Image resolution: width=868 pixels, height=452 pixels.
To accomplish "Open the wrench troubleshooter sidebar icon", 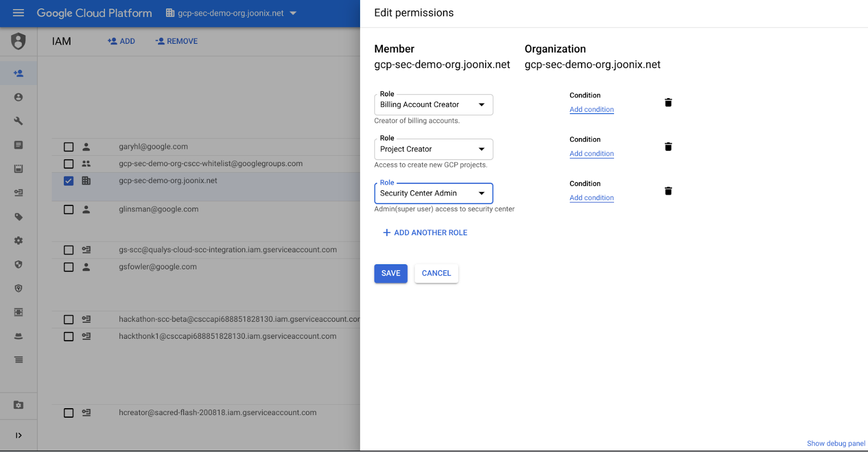I will coord(18,121).
